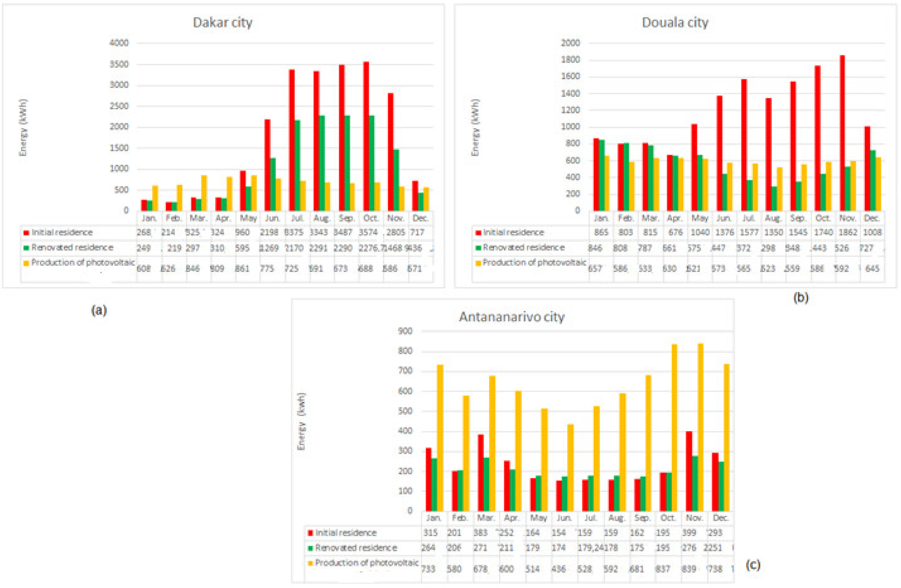Image resolution: width=901 pixels, height=588 pixels.
Task: Click the Oct. red bar in Dakar chart
Action: (x=366, y=136)
